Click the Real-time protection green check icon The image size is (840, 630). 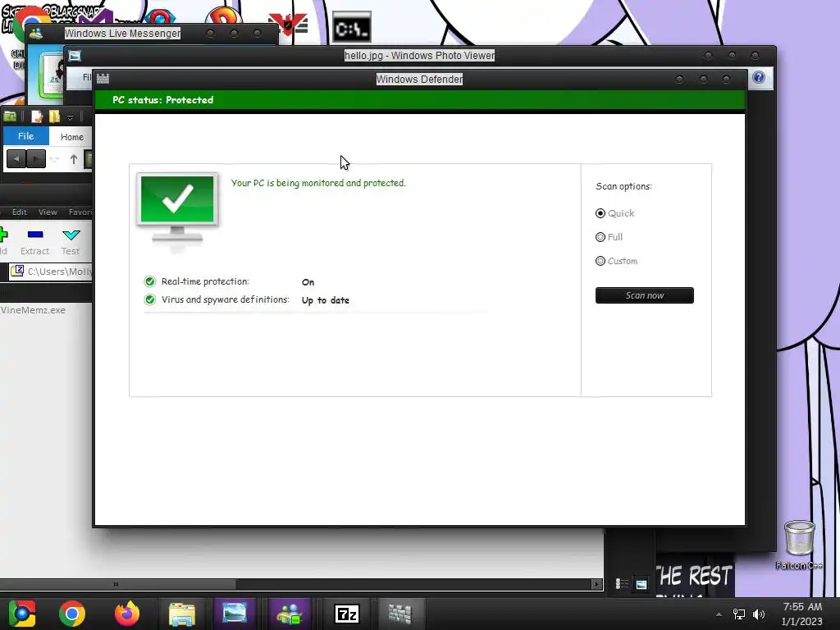[150, 281]
